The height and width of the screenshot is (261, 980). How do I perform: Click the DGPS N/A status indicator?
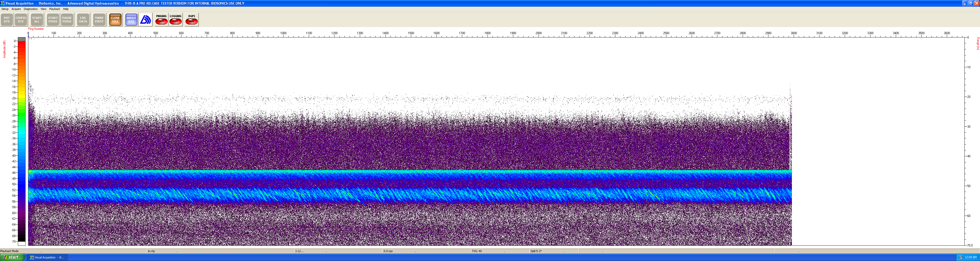(x=192, y=20)
